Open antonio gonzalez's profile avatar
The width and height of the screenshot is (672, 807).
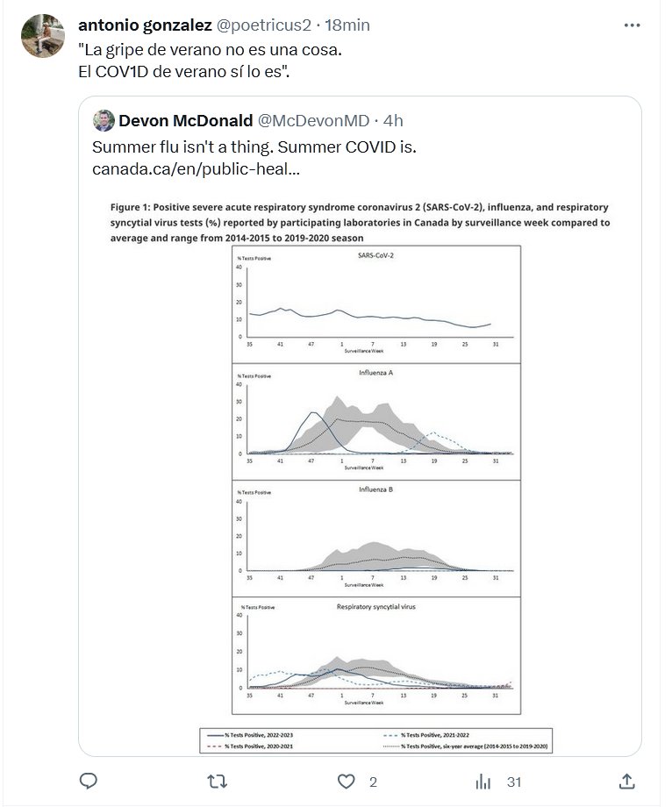[43, 36]
